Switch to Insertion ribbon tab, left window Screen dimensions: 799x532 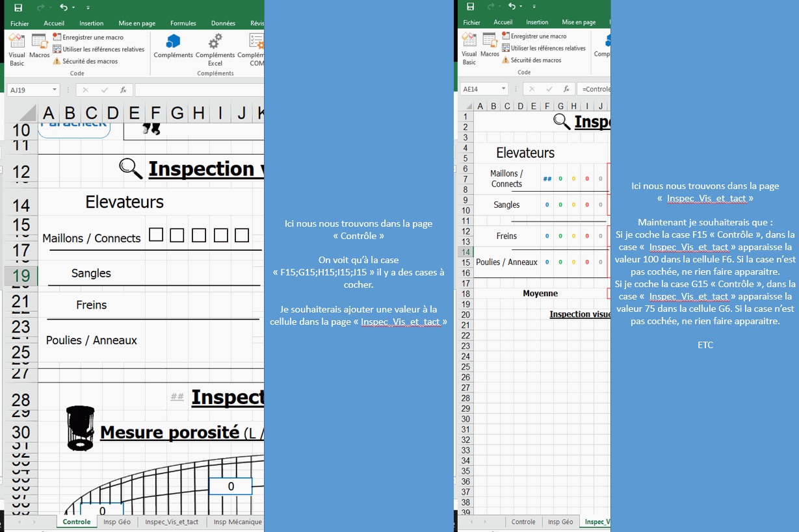click(x=92, y=23)
